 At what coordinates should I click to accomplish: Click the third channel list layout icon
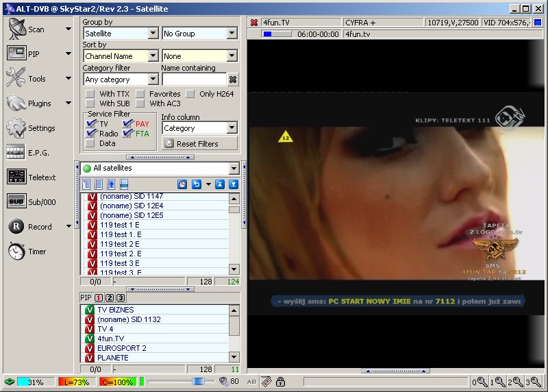coord(111,184)
